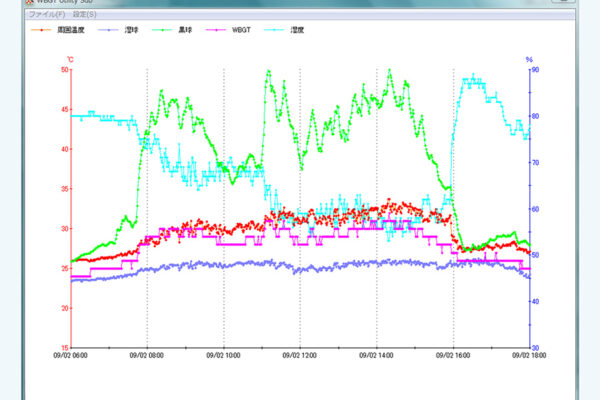Click the 90 value on humidity axis
The image size is (600, 400).
pyautogui.click(x=535, y=70)
